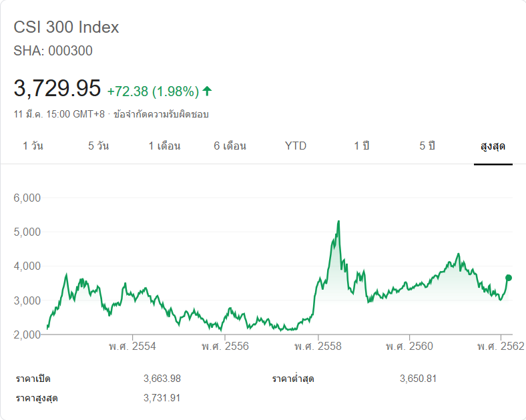Viewport: 526px width, 420px height.
Task: Click the ราคาต่ำสุด value 3,650.81
Action: click(419, 379)
